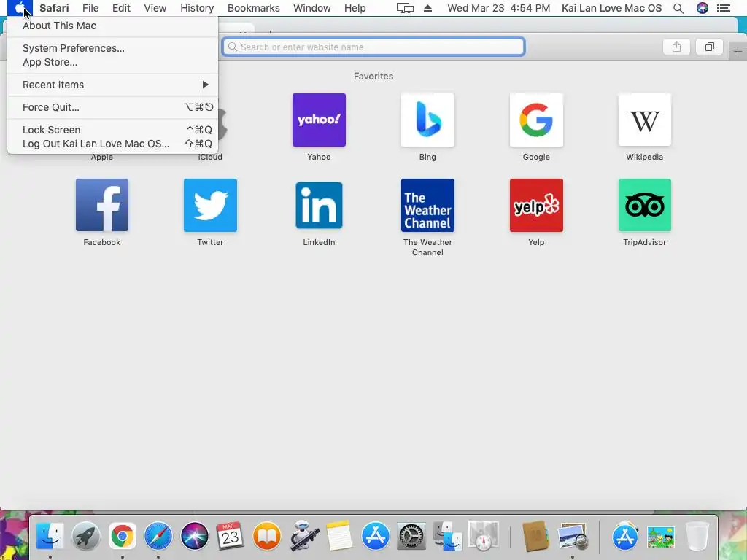Open the Preview app in Dock
Image resolution: width=747 pixels, height=560 pixels.
(573, 536)
